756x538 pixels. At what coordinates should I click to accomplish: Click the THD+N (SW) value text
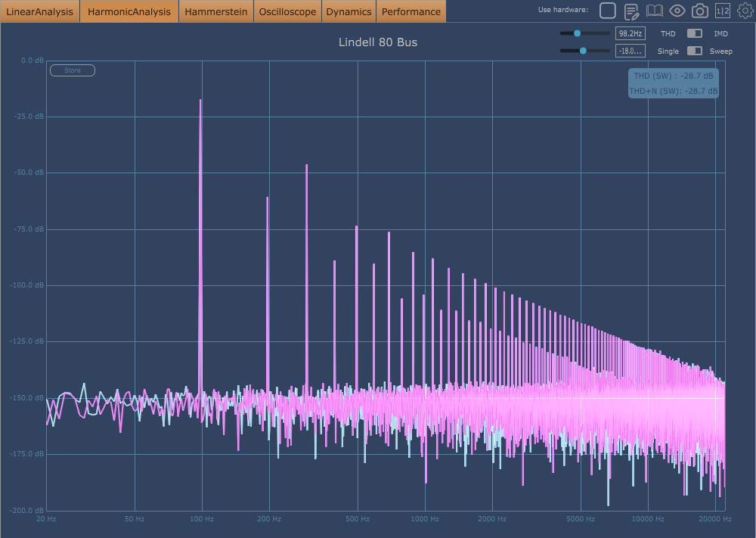click(x=673, y=91)
